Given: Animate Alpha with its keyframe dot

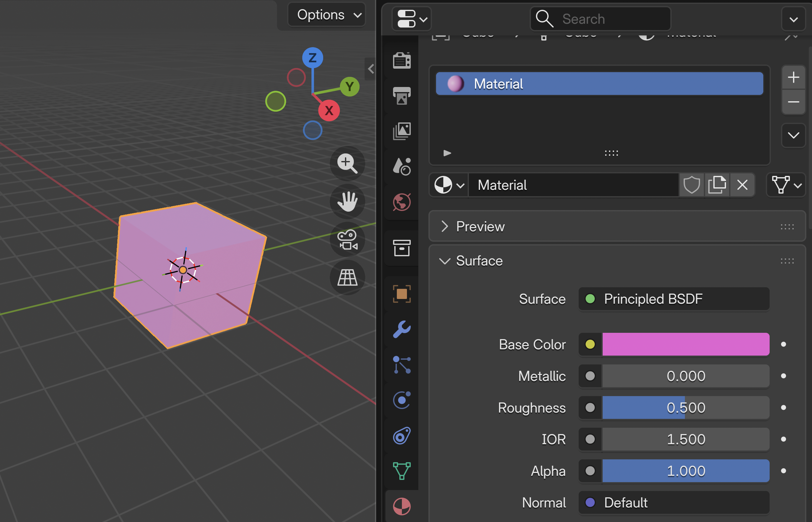Looking at the screenshot, I should pos(783,471).
